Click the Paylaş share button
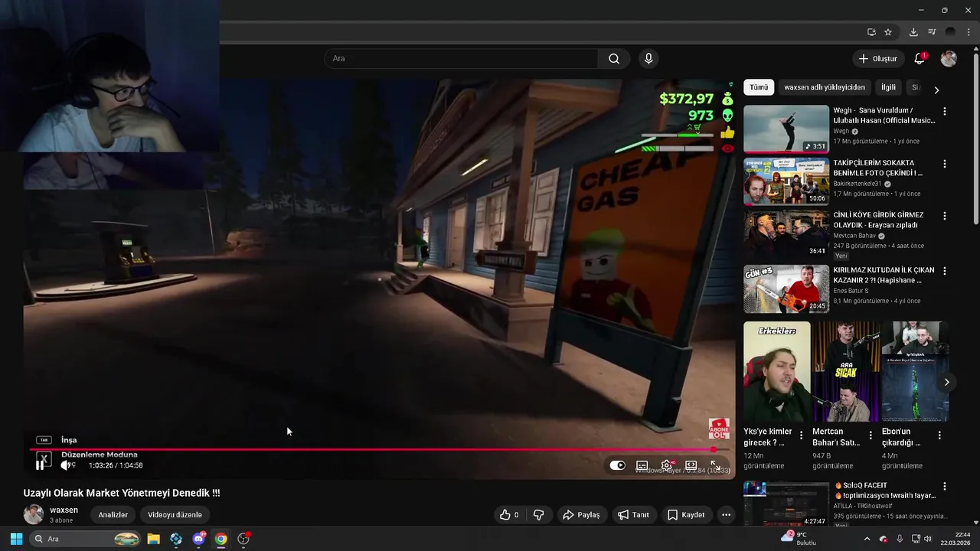This screenshot has width=980, height=551. [x=581, y=515]
